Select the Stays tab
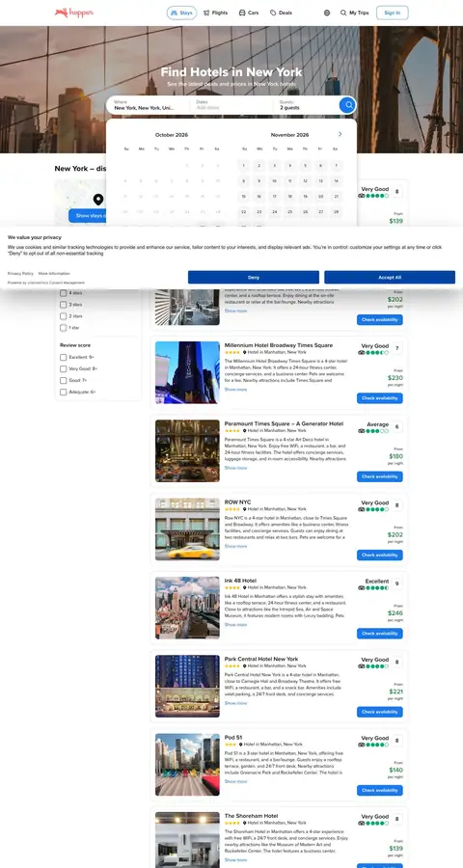This screenshot has width=463, height=868. (181, 13)
